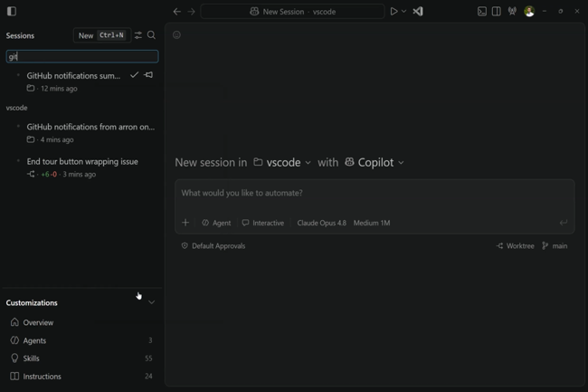Image resolution: width=588 pixels, height=392 pixels.
Task: Go forward with the right arrow
Action: point(191,12)
